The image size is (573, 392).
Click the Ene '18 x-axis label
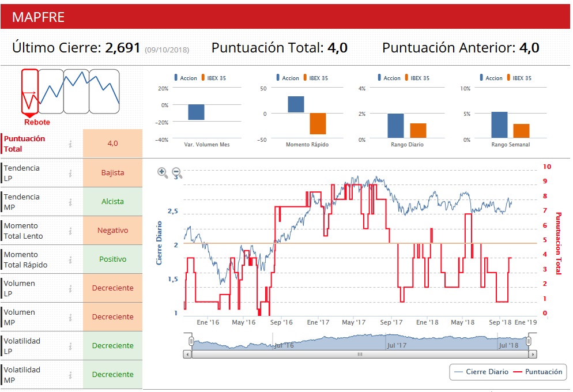427,322
